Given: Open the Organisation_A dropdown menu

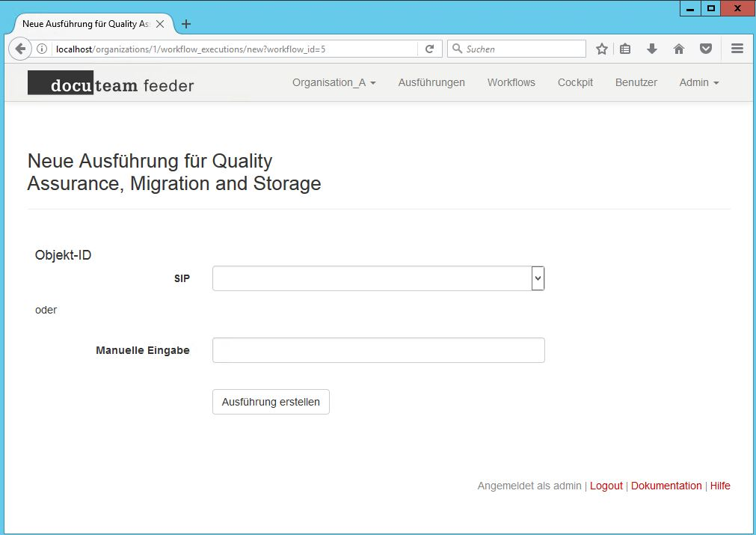Looking at the screenshot, I should click(x=334, y=82).
